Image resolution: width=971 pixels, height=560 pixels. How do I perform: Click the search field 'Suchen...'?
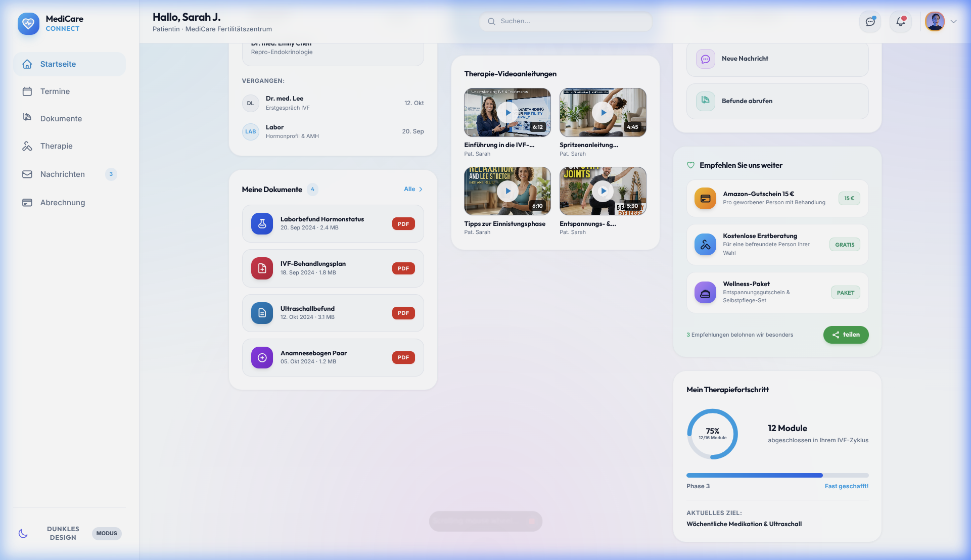(566, 21)
